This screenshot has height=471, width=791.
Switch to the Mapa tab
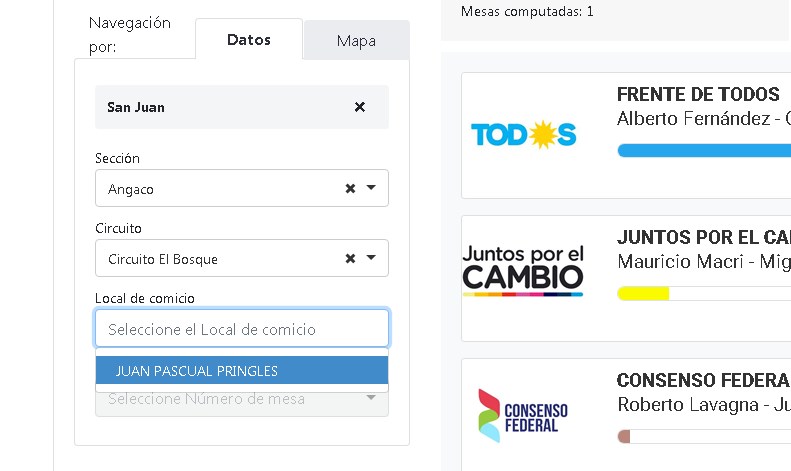pos(356,41)
